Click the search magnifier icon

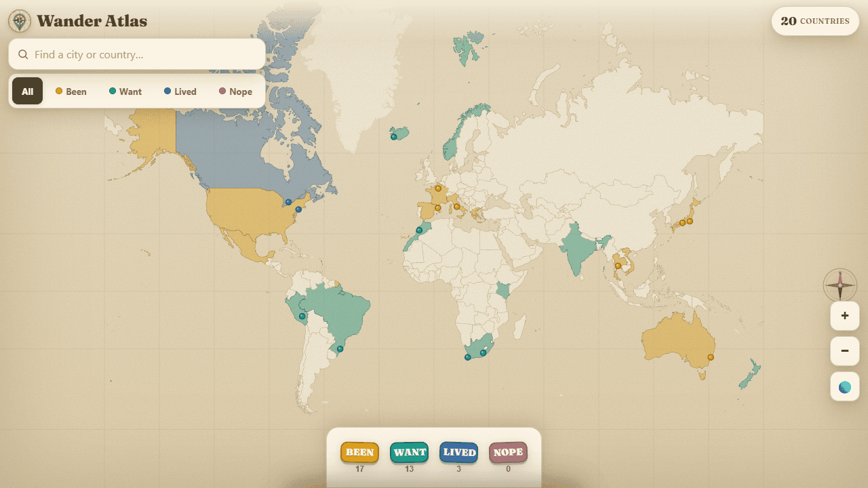pyautogui.click(x=23, y=54)
